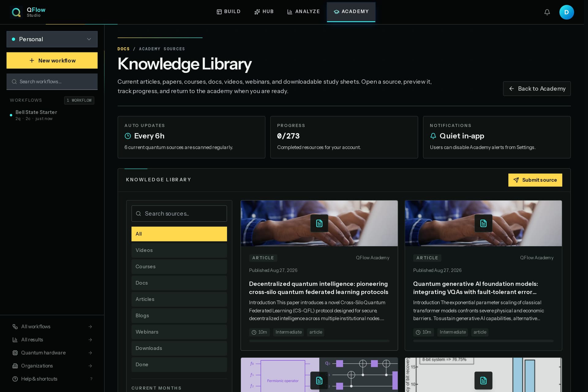588x392 pixels.
Task: Click the All results chart icon
Action: [x=15, y=340]
